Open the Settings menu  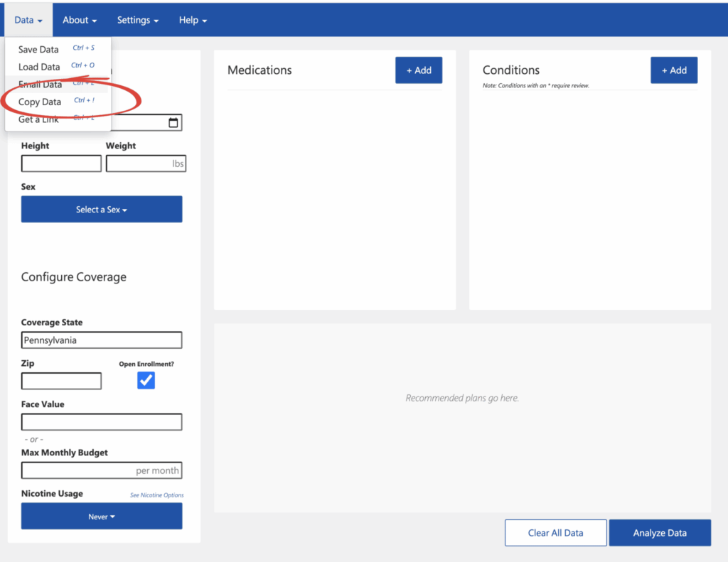coord(138,20)
